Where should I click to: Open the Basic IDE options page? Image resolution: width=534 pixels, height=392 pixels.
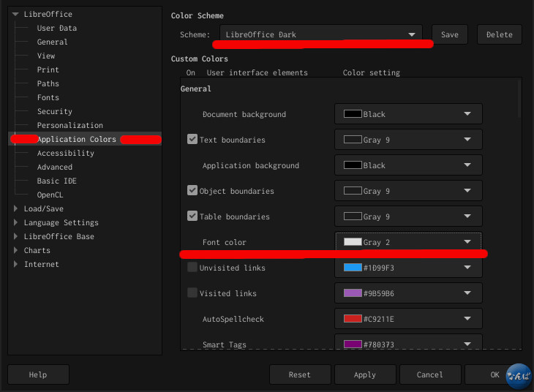(x=56, y=181)
